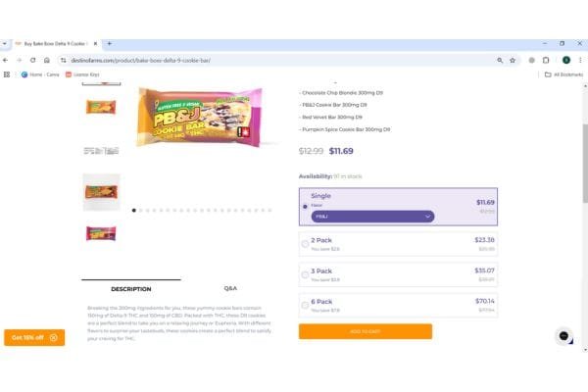Select the 2 Pack option
588x392 pixels.
305,243
